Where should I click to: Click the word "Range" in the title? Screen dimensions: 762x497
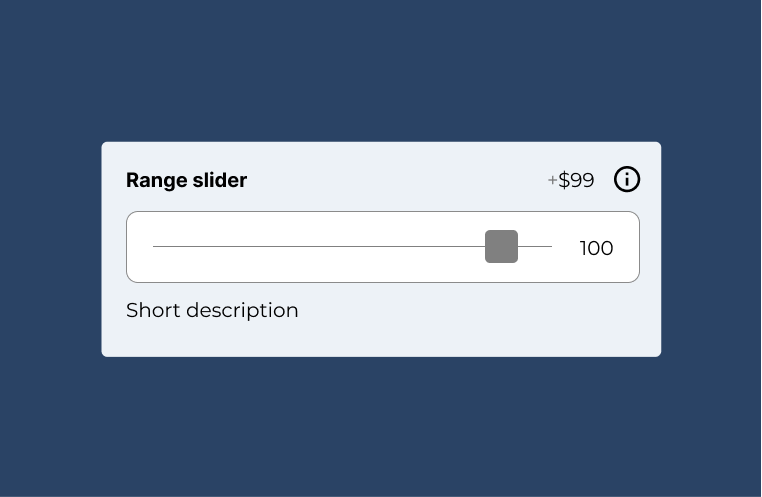(155, 180)
